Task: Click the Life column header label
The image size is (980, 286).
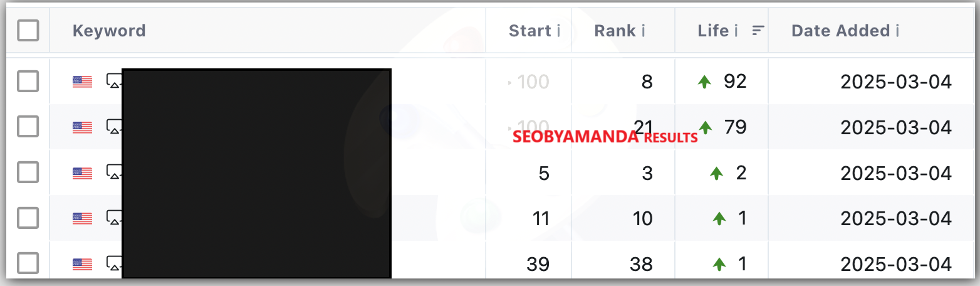Action: click(713, 31)
